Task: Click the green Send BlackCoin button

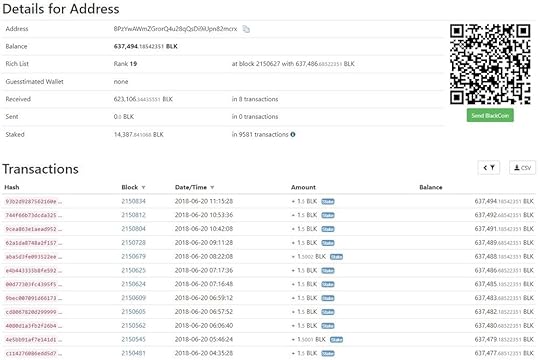Action: click(x=490, y=115)
